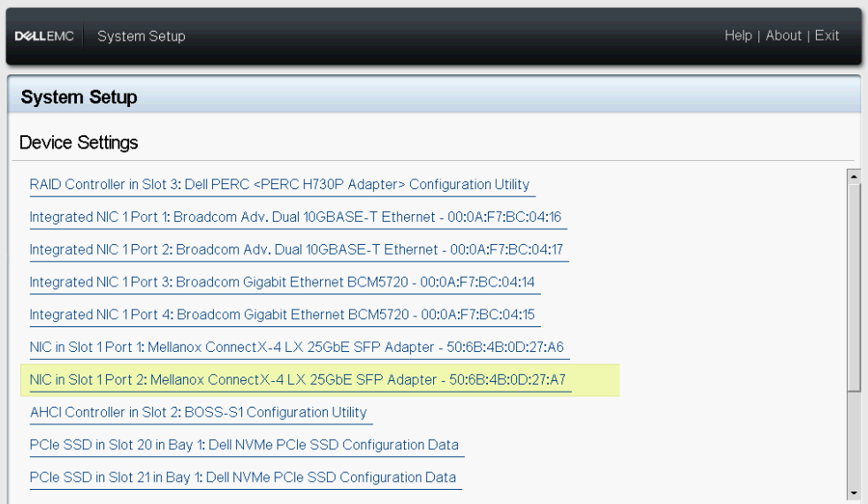Open PCIe SSD in Slot 20 configuration data
The image size is (868, 504).
coord(244,445)
